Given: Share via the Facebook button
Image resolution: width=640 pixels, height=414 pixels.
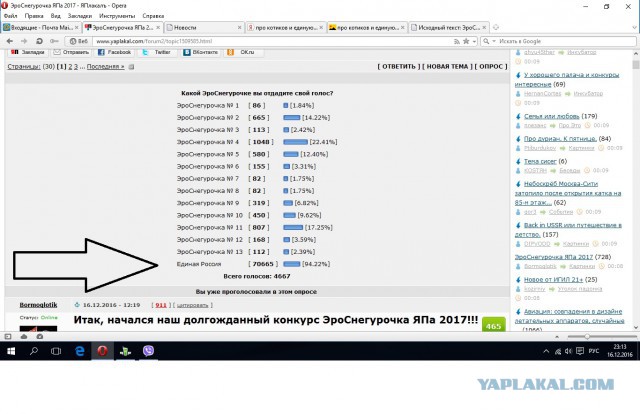Looking at the screenshot, I should tap(114, 52).
